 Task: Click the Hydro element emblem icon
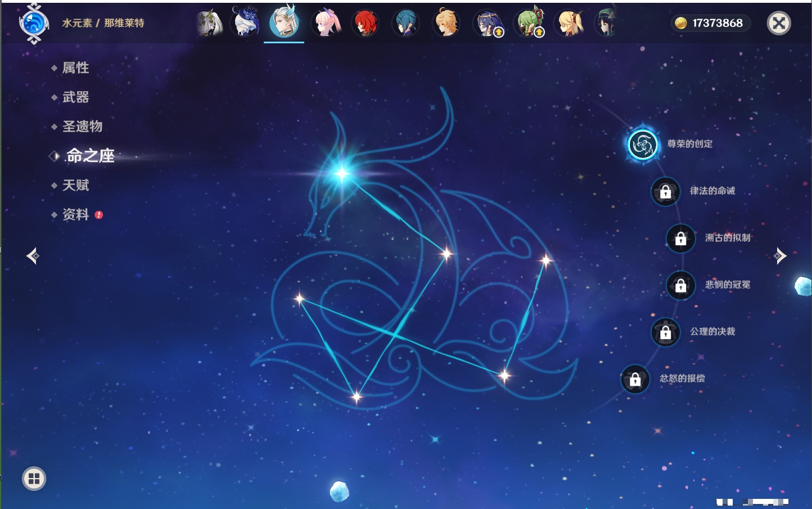click(34, 23)
